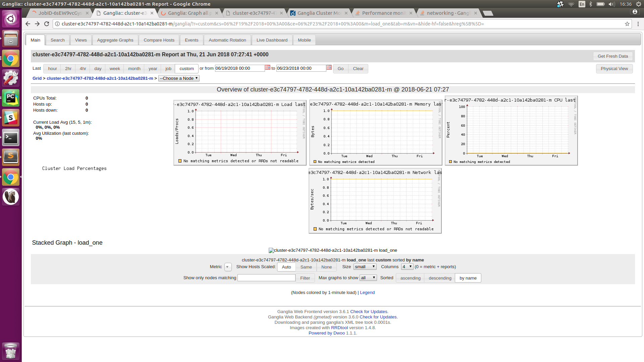Open the --Choose a Node dropdown

click(178, 78)
